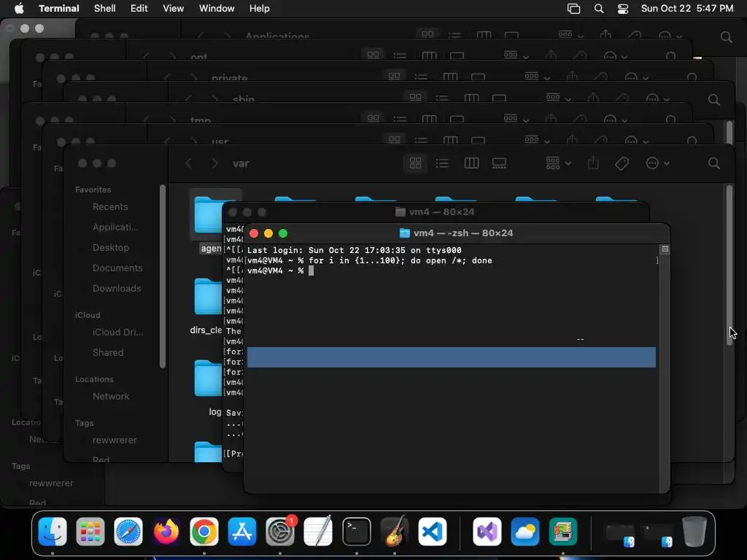747x560 pixels.
Task: Launch Safari from the Dock
Action: [x=128, y=532]
